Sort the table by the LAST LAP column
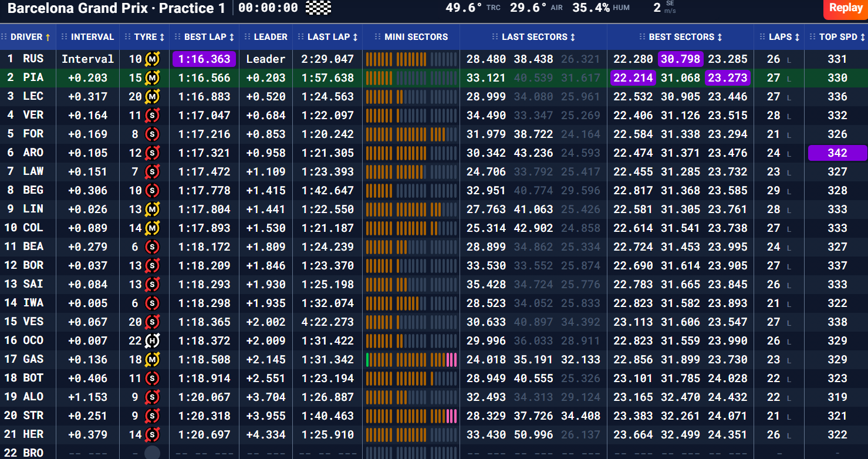 [332, 36]
